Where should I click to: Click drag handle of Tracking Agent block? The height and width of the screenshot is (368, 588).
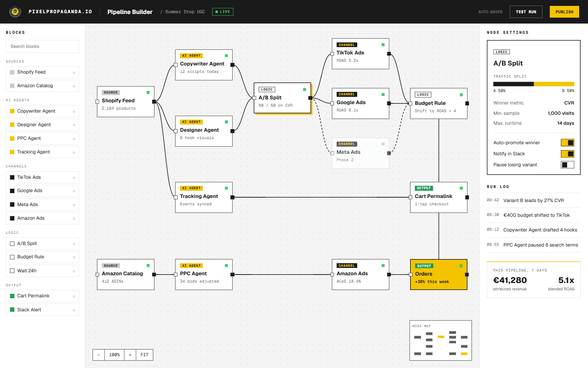coord(74,152)
